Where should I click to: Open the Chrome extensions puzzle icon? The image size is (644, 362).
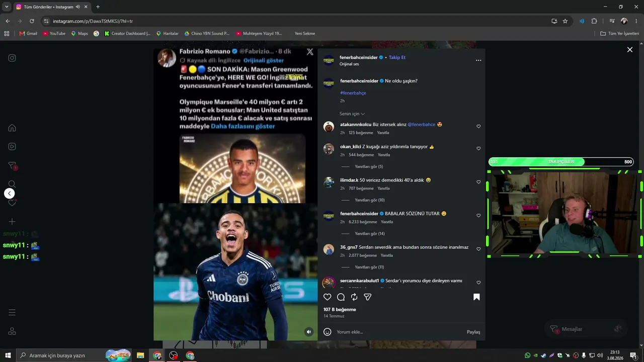(x=594, y=21)
